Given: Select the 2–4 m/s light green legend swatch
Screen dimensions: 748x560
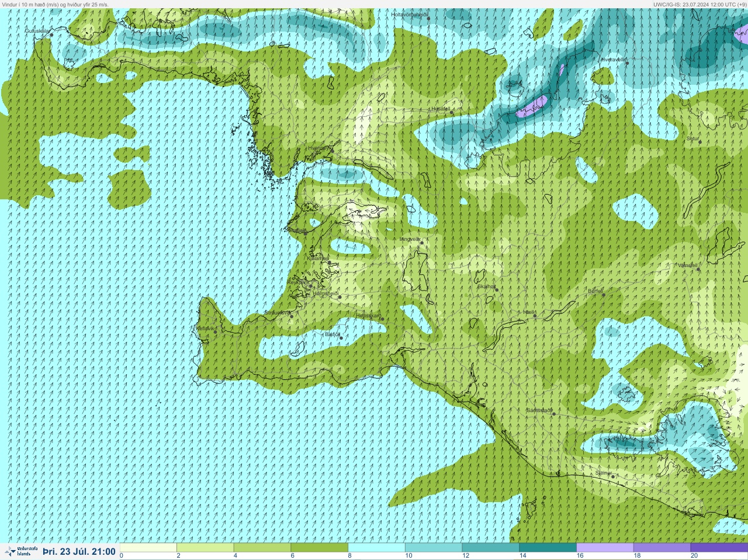Looking at the screenshot, I should coord(206,548).
